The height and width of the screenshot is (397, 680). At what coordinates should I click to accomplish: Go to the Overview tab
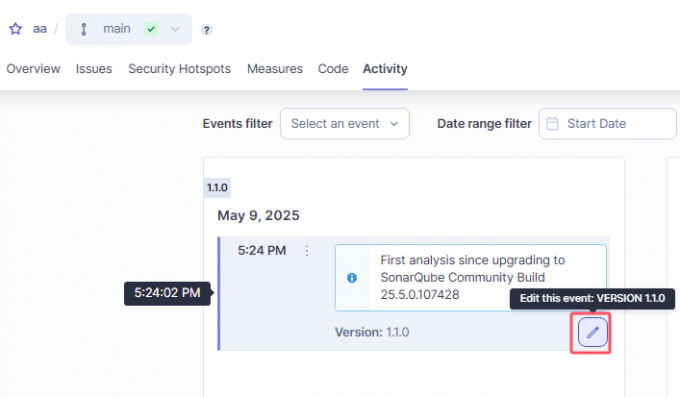pos(33,69)
